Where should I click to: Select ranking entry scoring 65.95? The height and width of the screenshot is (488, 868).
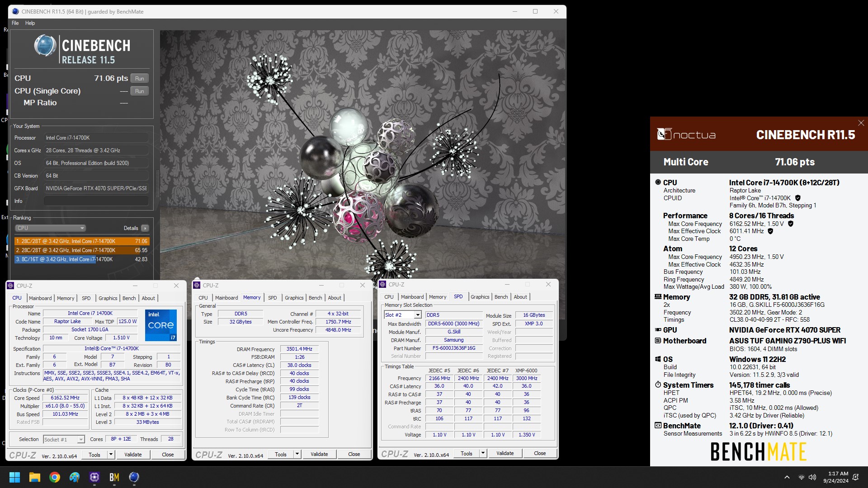82,250
